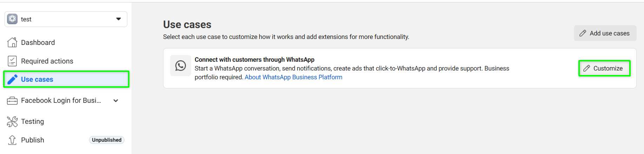Viewport: 644px width, 154px height.
Task: Click the Unpublished status badge
Action: pyautogui.click(x=107, y=140)
